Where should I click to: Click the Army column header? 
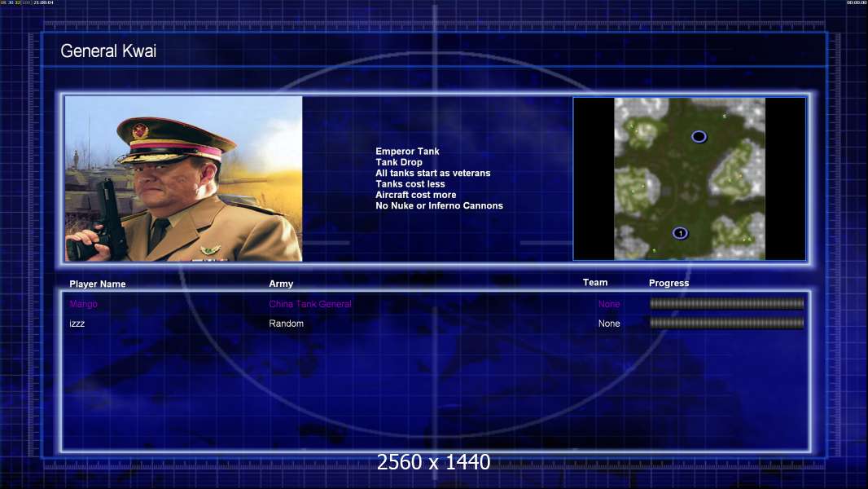pyautogui.click(x=281, y=284)
